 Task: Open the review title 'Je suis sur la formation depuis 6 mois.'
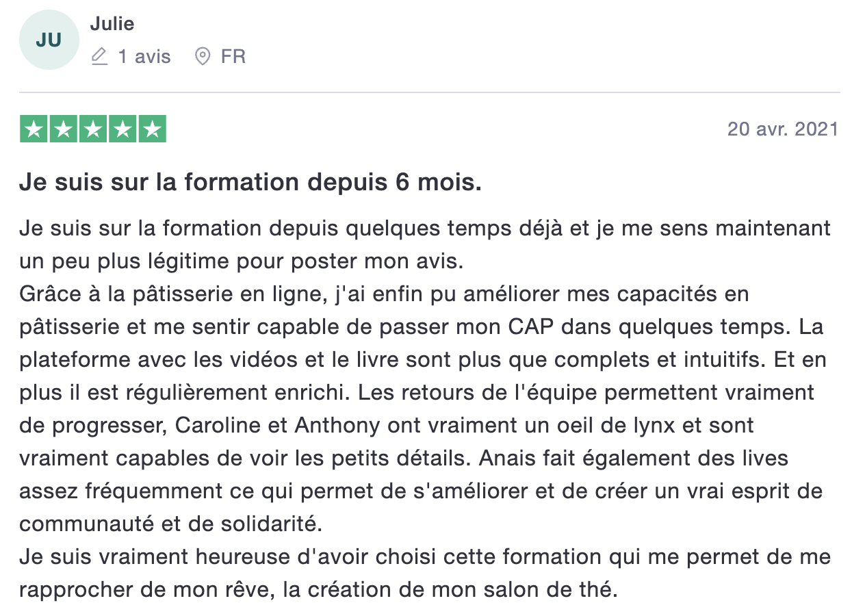point(250,183)
